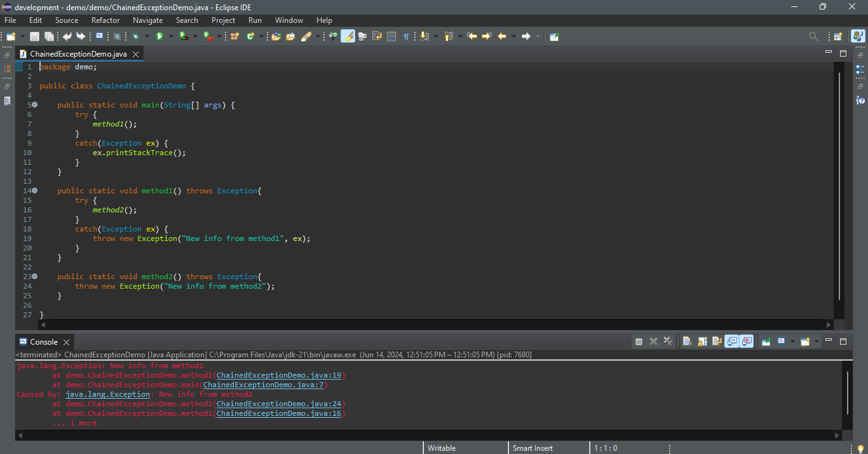Screen dimensions: 868x454
Task: Click the console horizontal scrollbar
Action: (426, 436)
